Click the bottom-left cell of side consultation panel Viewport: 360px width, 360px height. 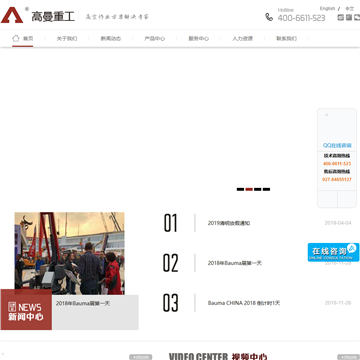(327, 199)
